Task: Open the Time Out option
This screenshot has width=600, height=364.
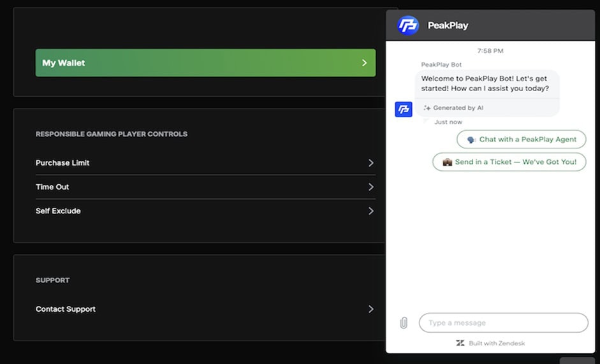Action: click(x=205, y=187)
